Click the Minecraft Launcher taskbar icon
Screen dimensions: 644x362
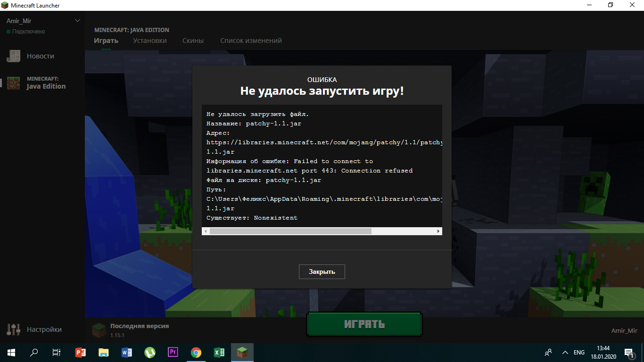[x=242, y=353]
